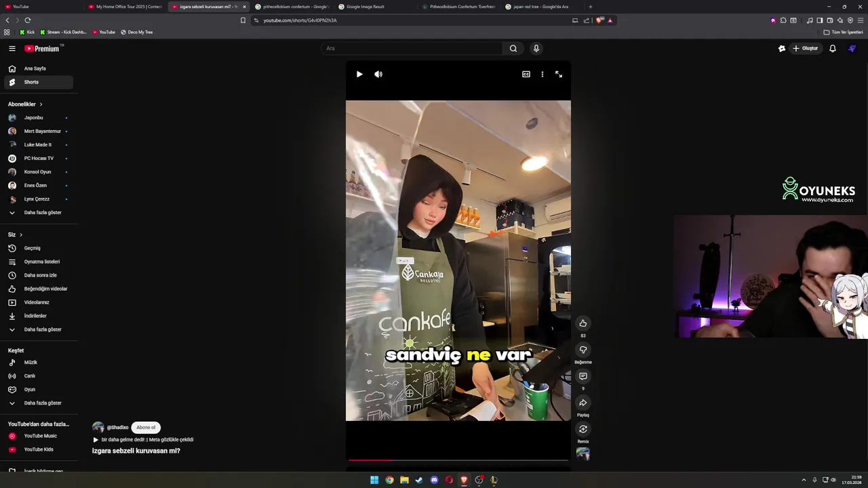The width and height of the screenshot is (868, 488).
Task: Expand 'Daha fazla göster' under Oyun
Action: point(39,403)
